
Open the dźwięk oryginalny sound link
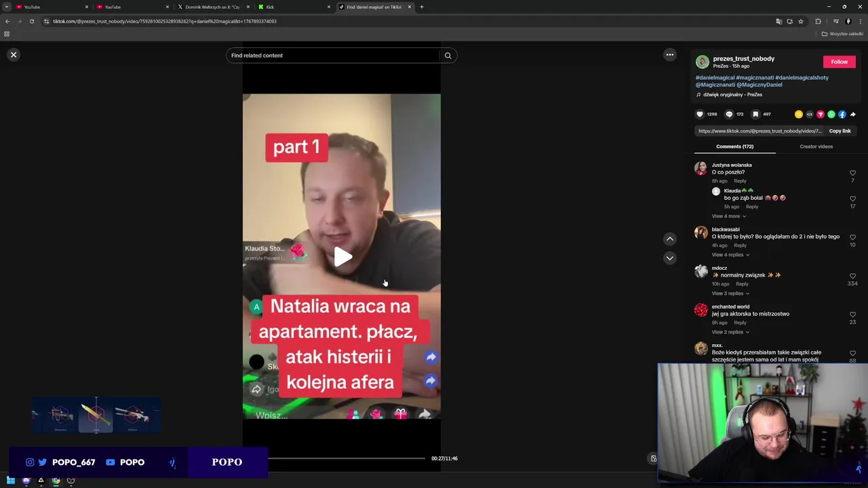tap(732, 95)
